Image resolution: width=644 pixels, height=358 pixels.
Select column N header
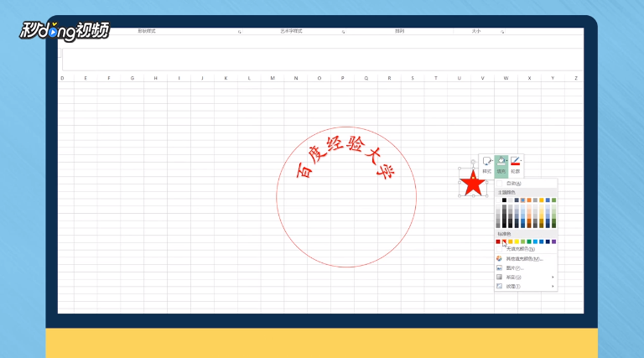point(296,78)
